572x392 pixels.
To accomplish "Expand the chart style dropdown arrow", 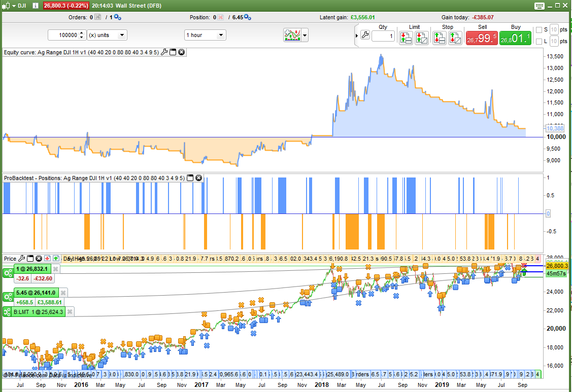I will coord(305,35).
